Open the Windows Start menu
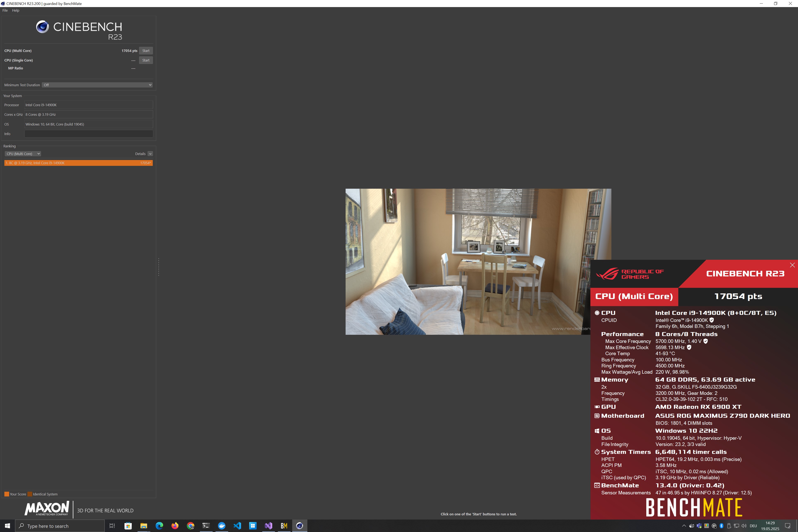Image resolution: width=798 pixels, height=532 pixels. tap(7, 526)
